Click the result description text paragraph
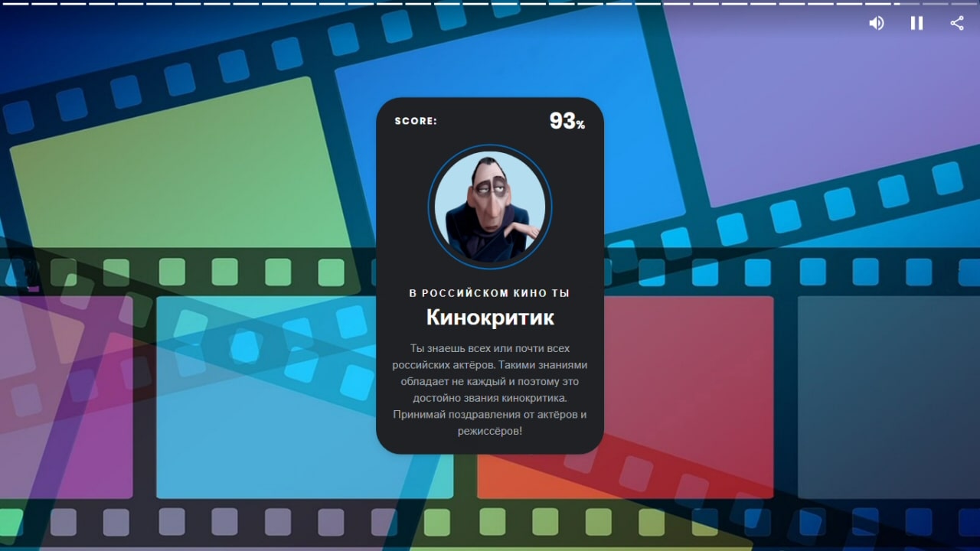 [x=489, y=389]
